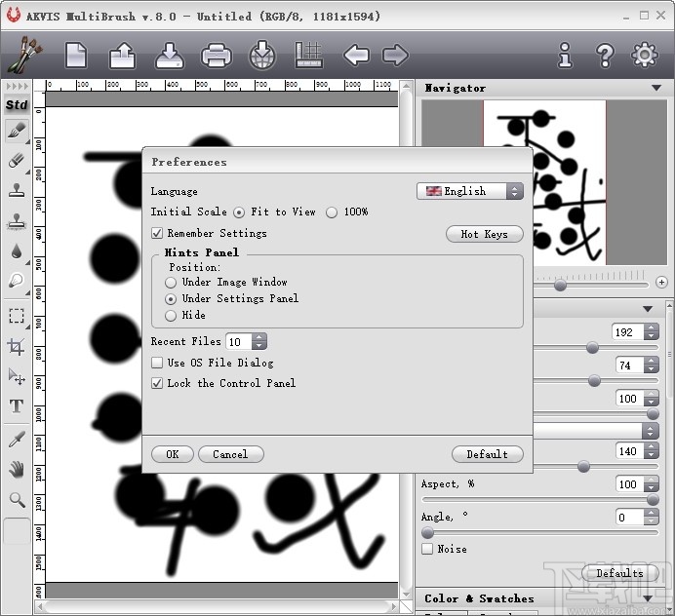Select the Blur drop tool
Screen dimensions: 675x616
(x=17, y=250)
